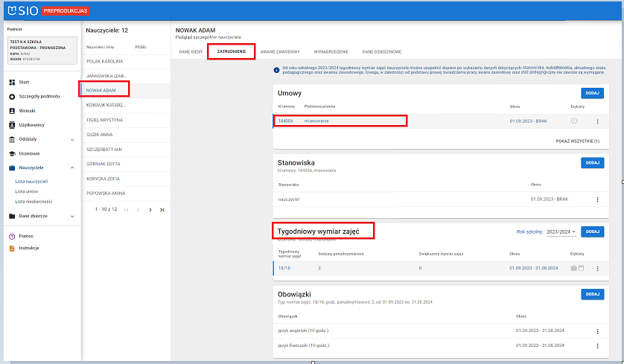This screenshot has width=624, height=364.
Task: Switch to the Awans zawodowy tab
Action: pos(280,52)
